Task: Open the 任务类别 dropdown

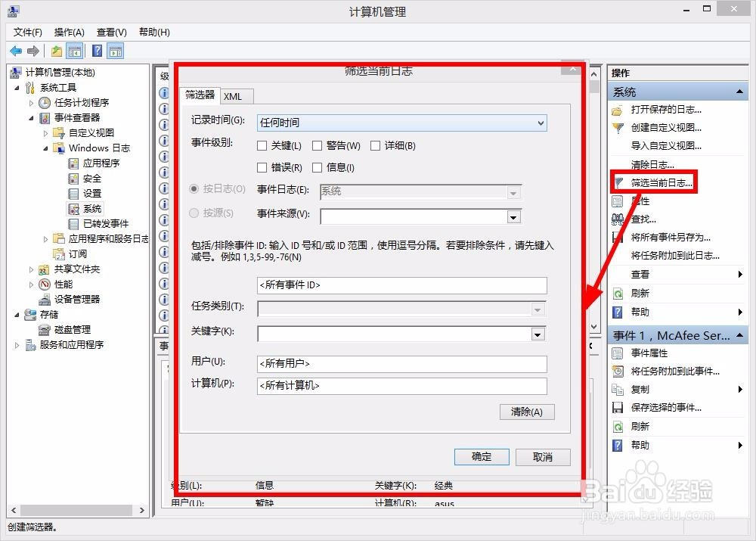Action: pos(538,309)
